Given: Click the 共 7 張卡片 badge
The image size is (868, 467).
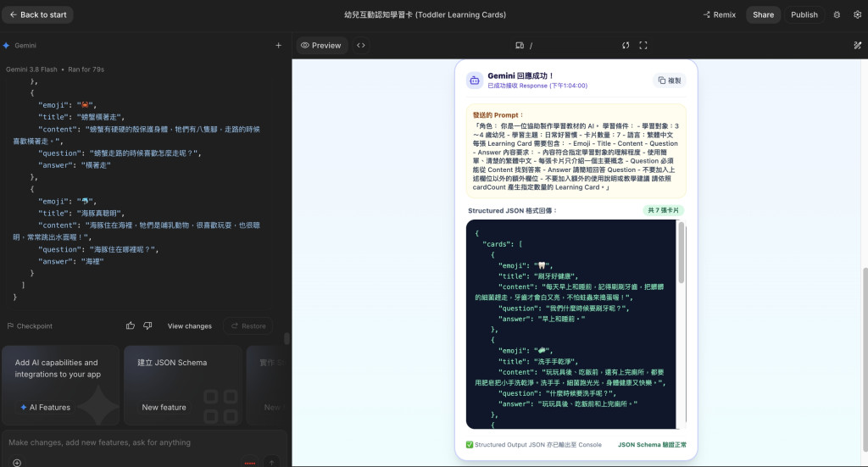Looking at the screenshot, I should tap(663, 210).
